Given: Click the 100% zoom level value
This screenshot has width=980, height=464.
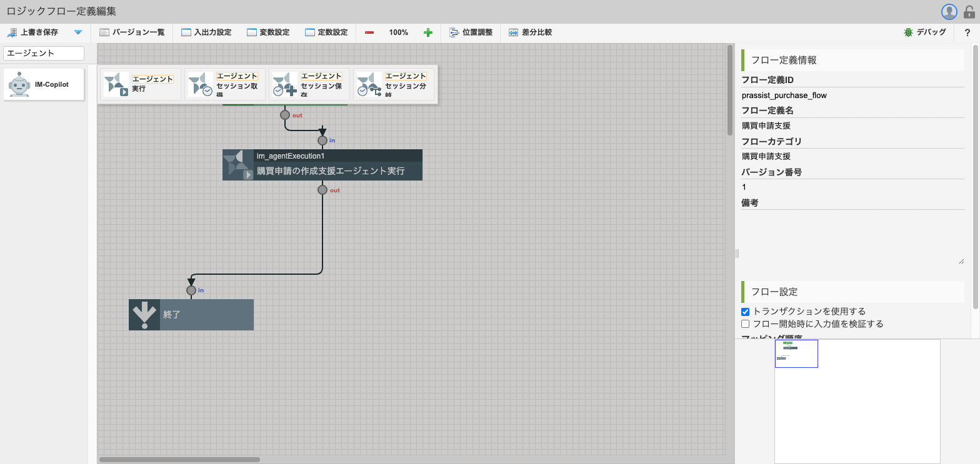Looking at the screenshot, I should (x=398, y=32).
